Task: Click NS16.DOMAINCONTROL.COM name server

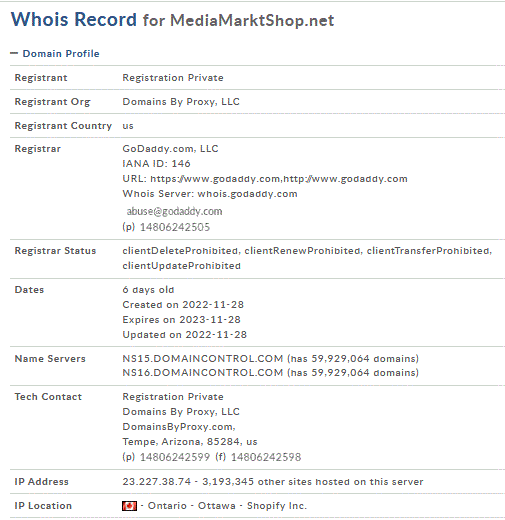Action: click(x=203, y=373)
